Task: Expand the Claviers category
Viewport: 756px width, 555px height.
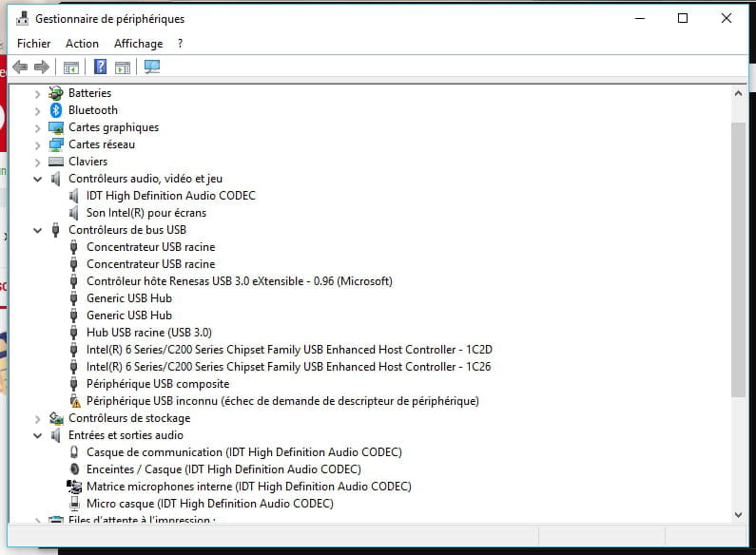Action: (x=38, y=163)
